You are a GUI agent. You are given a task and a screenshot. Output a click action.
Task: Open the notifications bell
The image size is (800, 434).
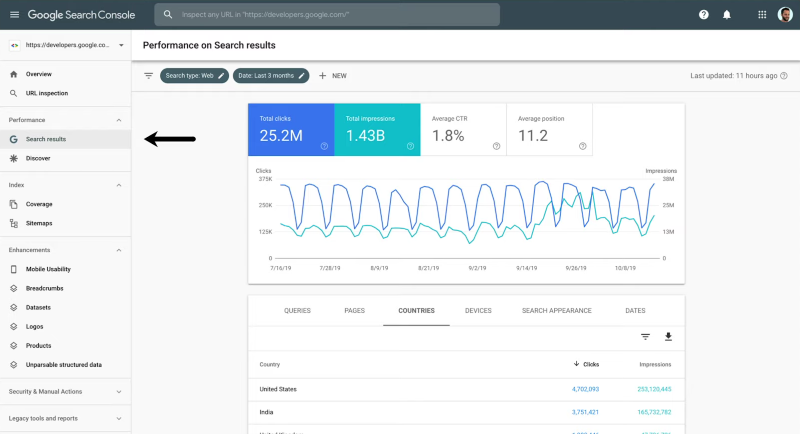pyautogui.click(x=727, y=15)
